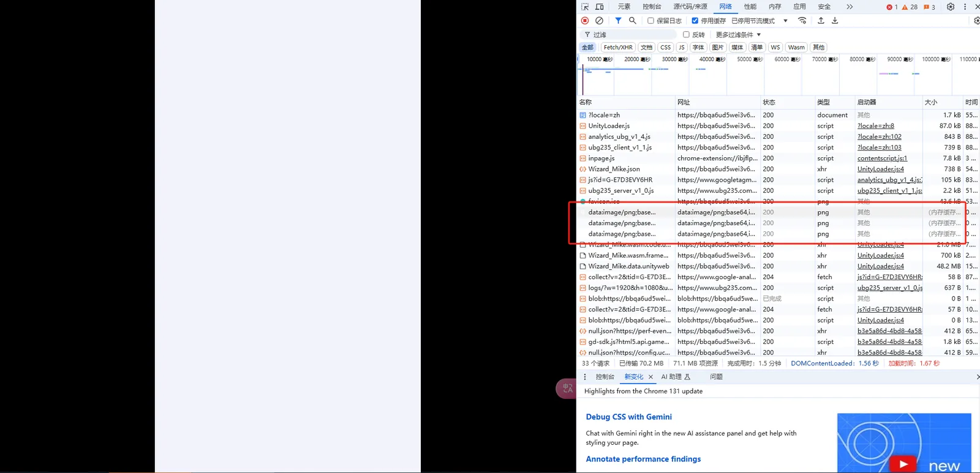
Task: Close the bottom drawer
Action: click(977, 377)
